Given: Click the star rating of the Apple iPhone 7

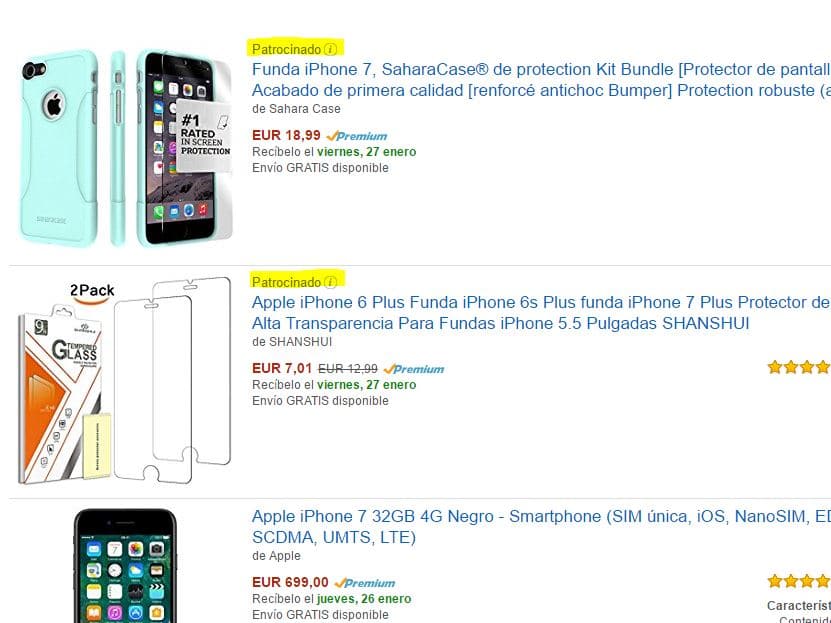Looking at the screenshot, I should coord(799,580).
